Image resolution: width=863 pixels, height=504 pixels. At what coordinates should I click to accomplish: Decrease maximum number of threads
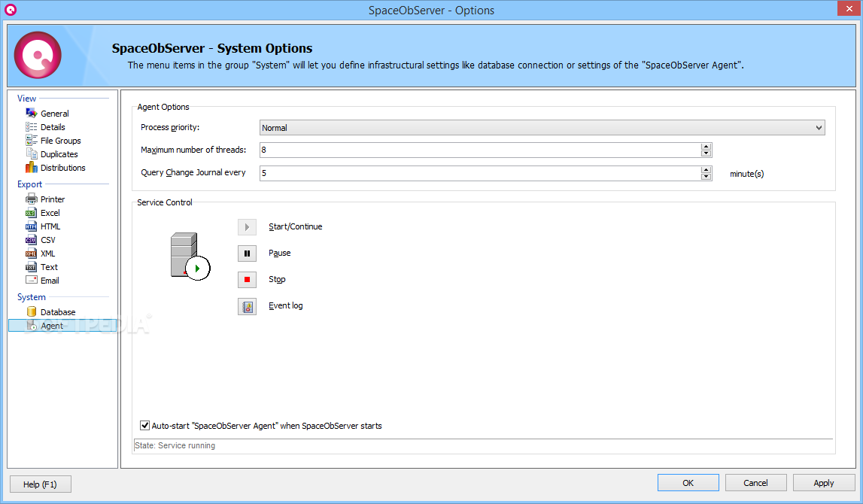707,153
